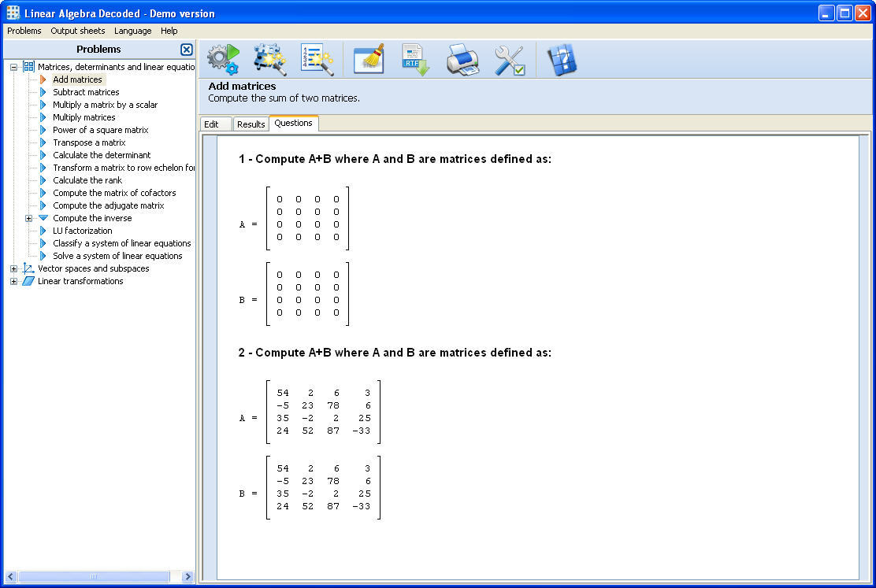Select LU factorization problem
Viewport: 876px width, 588px height.
pyautogui.click(x=82, y=231)
